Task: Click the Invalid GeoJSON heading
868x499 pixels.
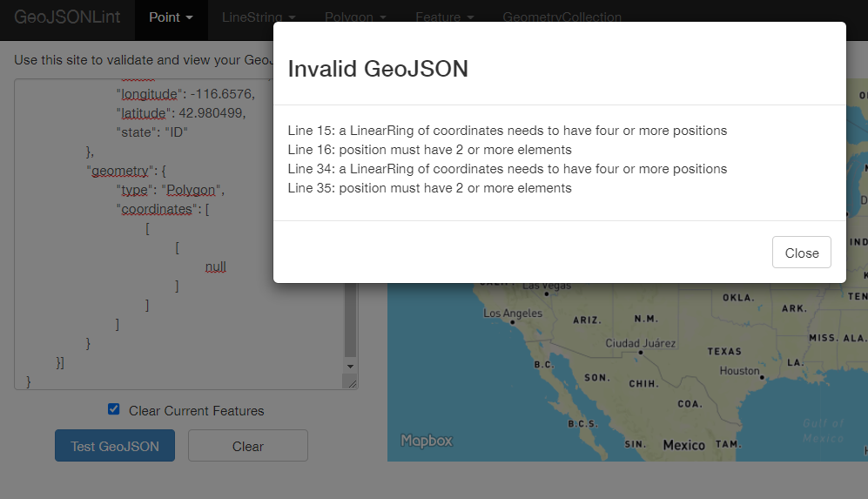Action: [378, 69]
